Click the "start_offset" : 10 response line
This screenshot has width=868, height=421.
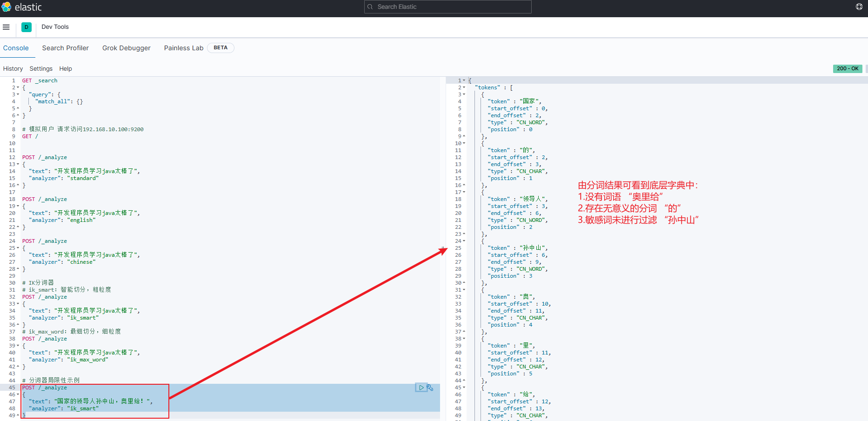tap(519, 304)
